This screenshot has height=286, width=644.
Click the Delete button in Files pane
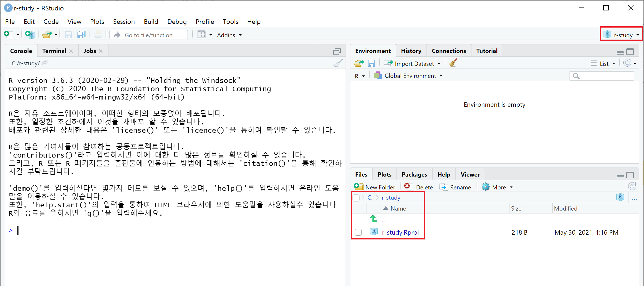[418, 187]
